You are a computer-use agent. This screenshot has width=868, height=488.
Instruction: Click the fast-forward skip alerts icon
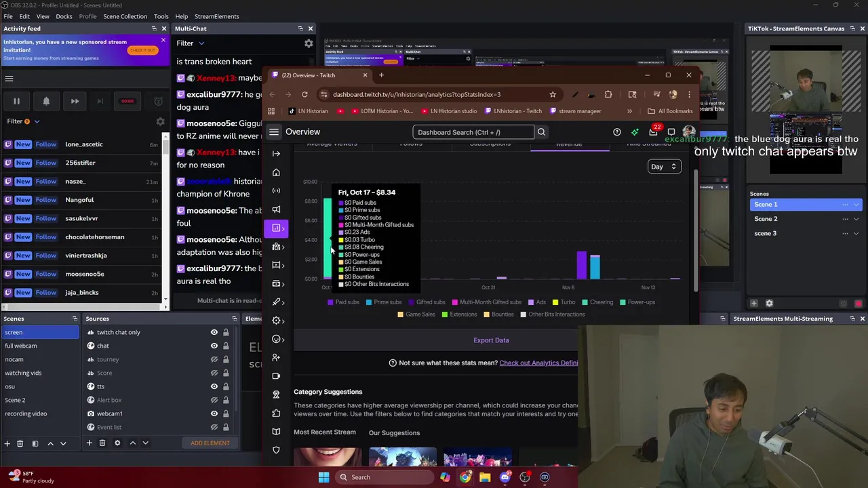click(x=75, y=101)
